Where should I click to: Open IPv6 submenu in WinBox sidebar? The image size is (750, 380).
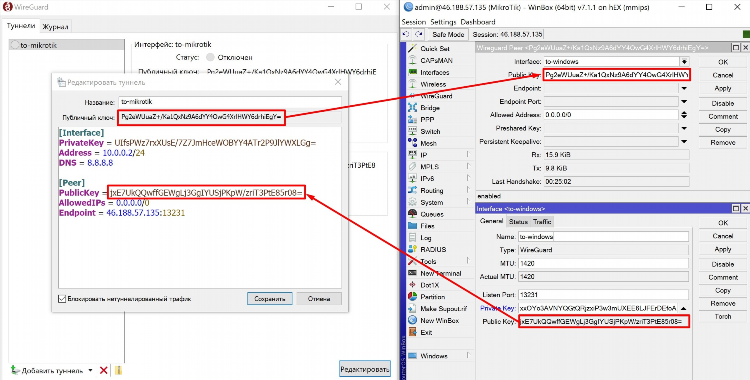(427, 179)
